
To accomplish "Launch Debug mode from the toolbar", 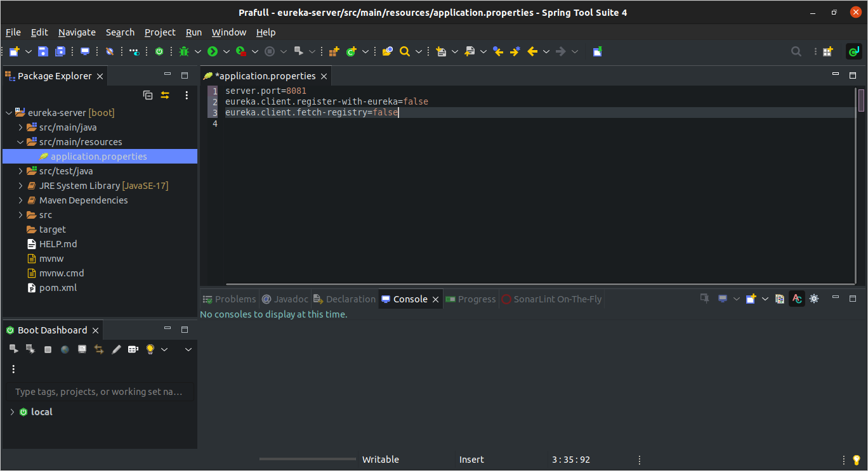I will pyautogui.click(x=183, y=51).
